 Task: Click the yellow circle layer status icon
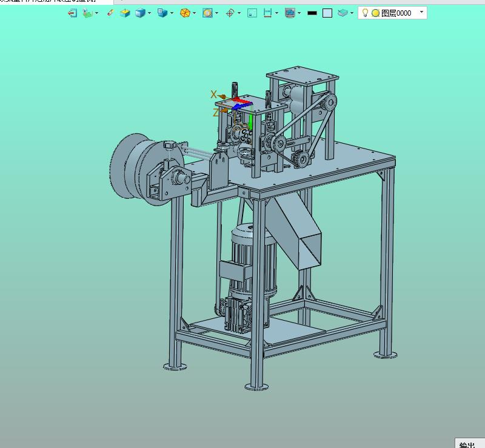(375, 13)
